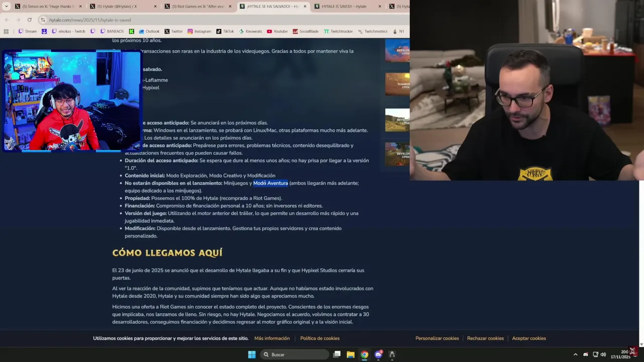The height and width of the screenshot is (362, 644).
Task: Click the green K icon bookmark
Action: coord(131,31)
